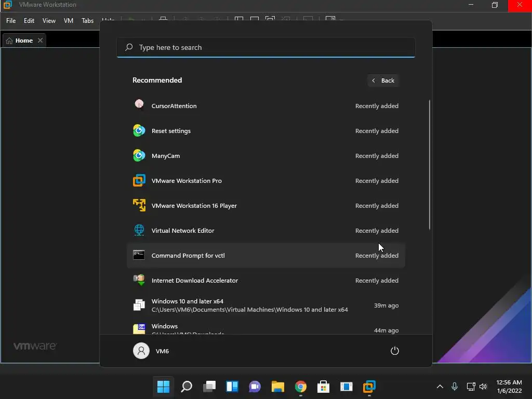Click the Start menu scrollbar
532x399 pixels.
click(x=430, y=165)
